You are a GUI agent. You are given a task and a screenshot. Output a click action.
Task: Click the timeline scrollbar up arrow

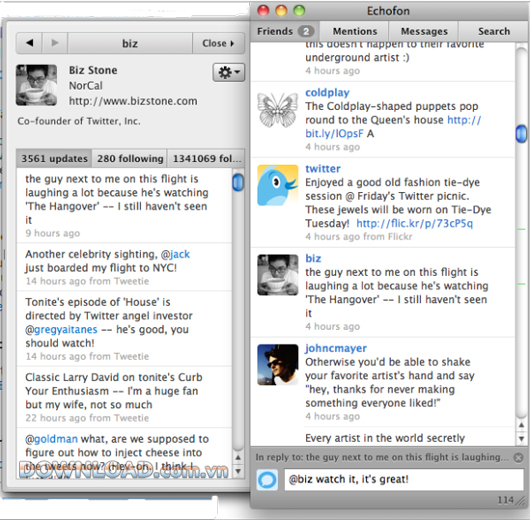coord(521,425)
